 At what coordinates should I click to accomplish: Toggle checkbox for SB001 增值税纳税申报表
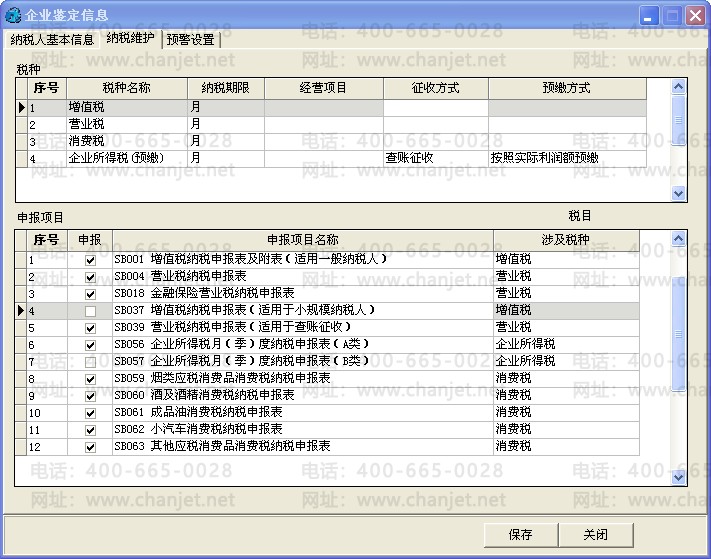coord(90,260)
